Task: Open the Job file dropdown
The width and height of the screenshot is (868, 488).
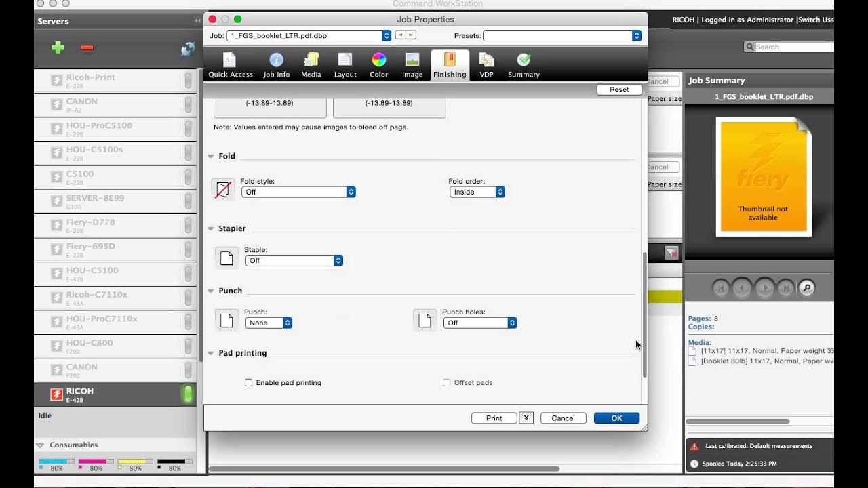Action: coord(309,35)
